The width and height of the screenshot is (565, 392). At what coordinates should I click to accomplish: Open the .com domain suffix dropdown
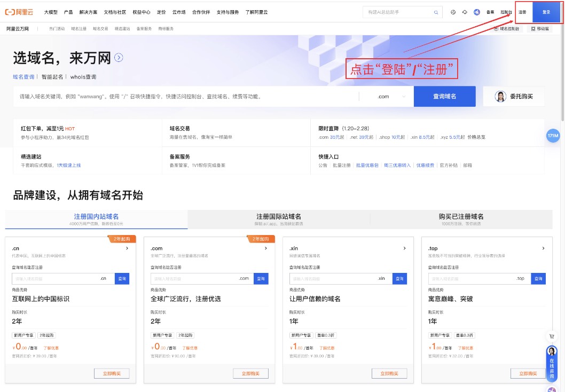tap(391, 97)
